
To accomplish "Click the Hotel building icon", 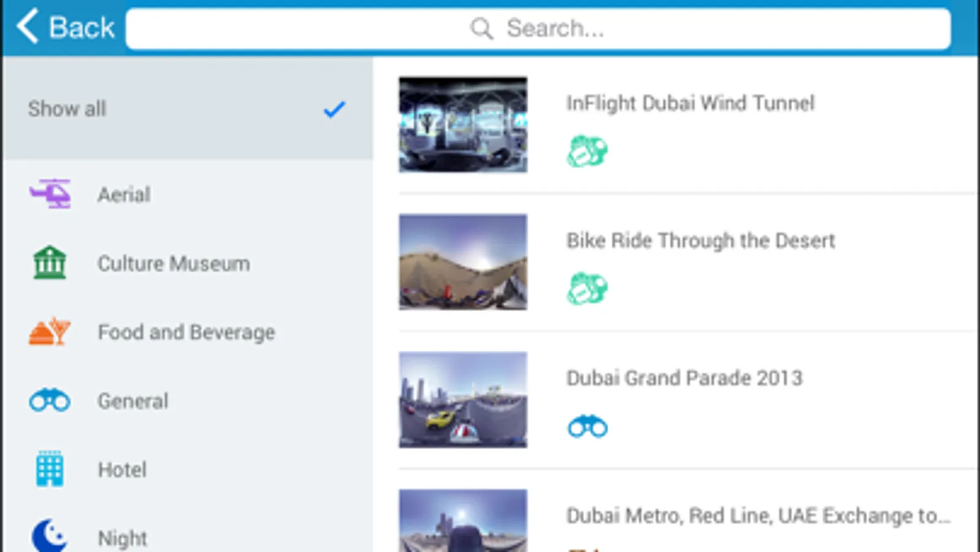I will pos(50,469).
